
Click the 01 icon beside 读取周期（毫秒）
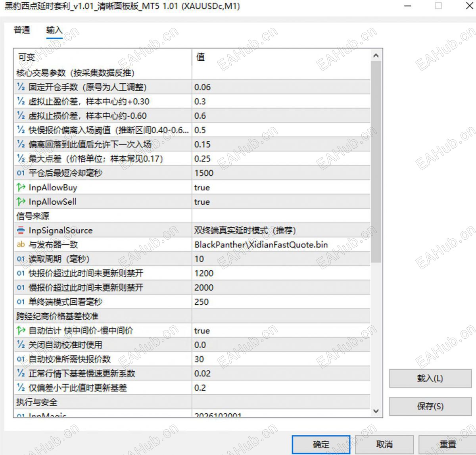(21, 259)
